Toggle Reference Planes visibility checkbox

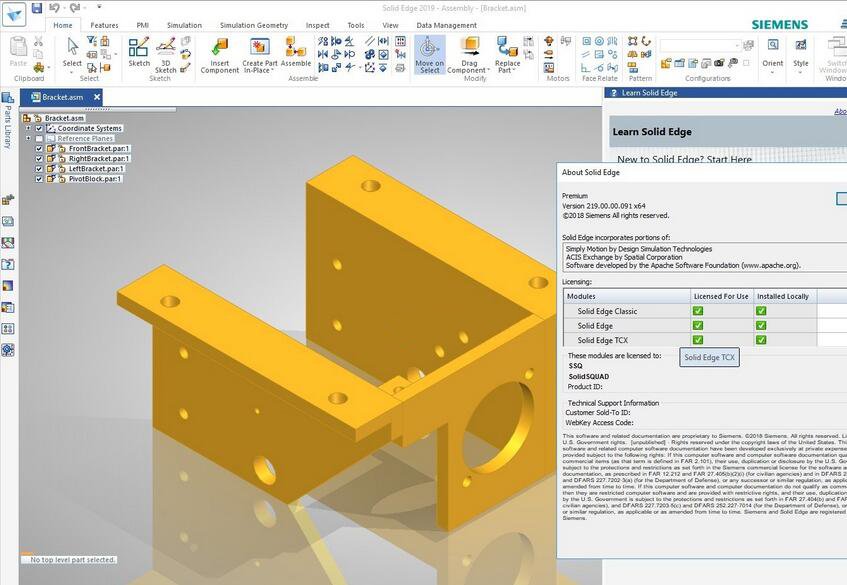tap(39, 139)
